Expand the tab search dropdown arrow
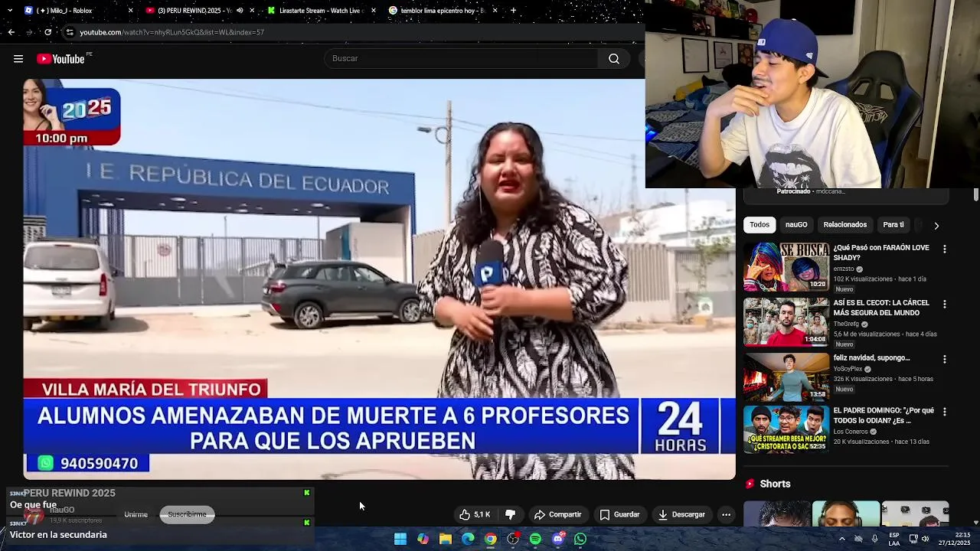This screenshot has height=551, width=980. (11, 11)
